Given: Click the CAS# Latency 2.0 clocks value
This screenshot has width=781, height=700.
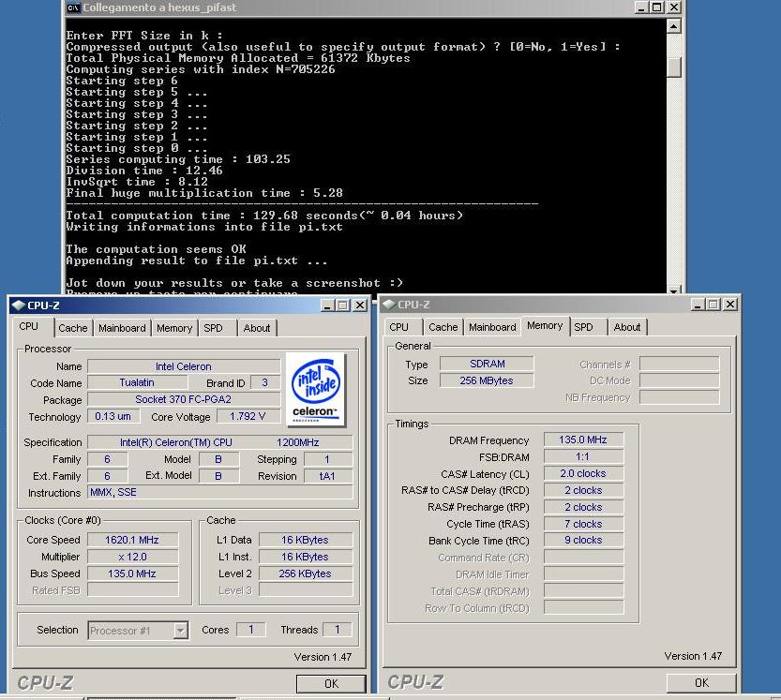Looking at the screenshot, I should [x=583, y=473].
